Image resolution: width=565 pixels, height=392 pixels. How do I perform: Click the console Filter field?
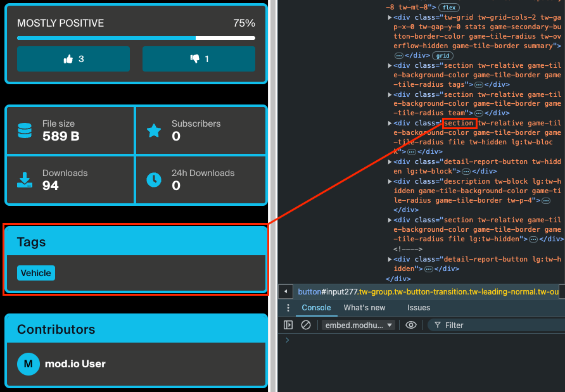pyautogui.click(x=496, y=325)
